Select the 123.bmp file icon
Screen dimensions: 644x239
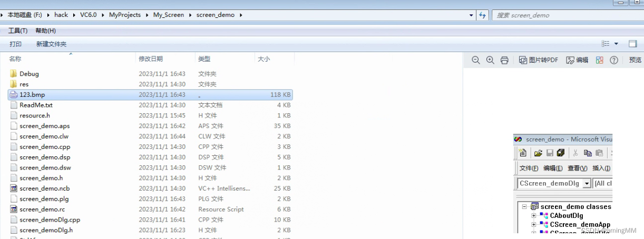click(14, 95)
